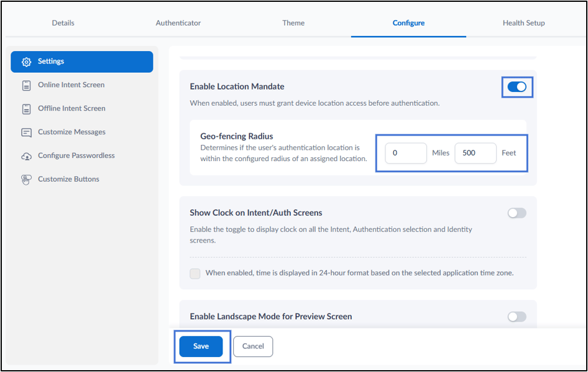Open the Health Setup tab
Image resolution: width=588 pixels, height=372 pixels.
pos(523,23)
